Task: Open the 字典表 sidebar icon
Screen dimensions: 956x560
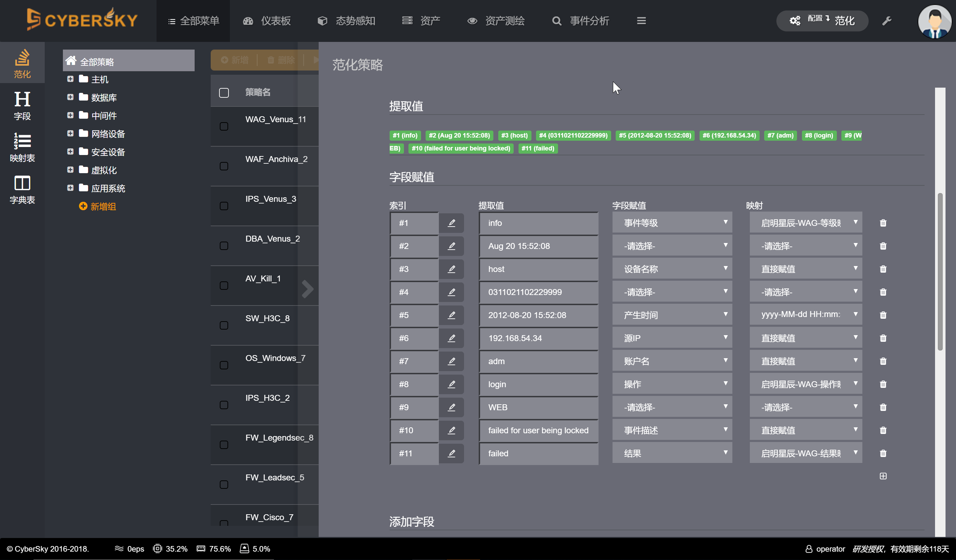Action: pos(22,189)
